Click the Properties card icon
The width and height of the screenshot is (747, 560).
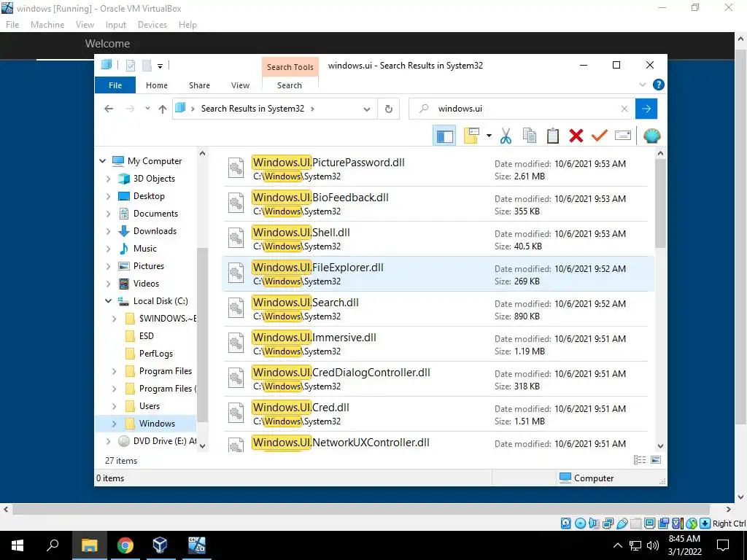click(x=623, y=136)
